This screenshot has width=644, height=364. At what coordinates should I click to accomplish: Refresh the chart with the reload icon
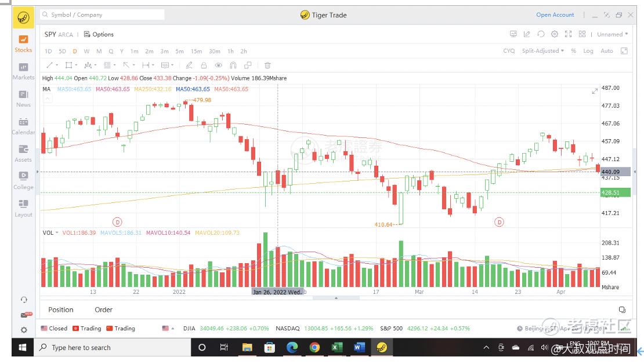[541, 34]
